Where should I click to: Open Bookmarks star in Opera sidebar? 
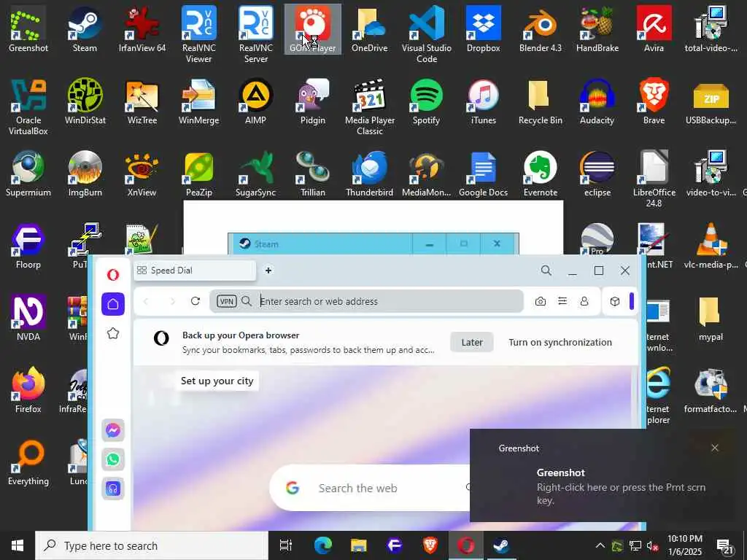pyautogui.click(x=113, y=333)
